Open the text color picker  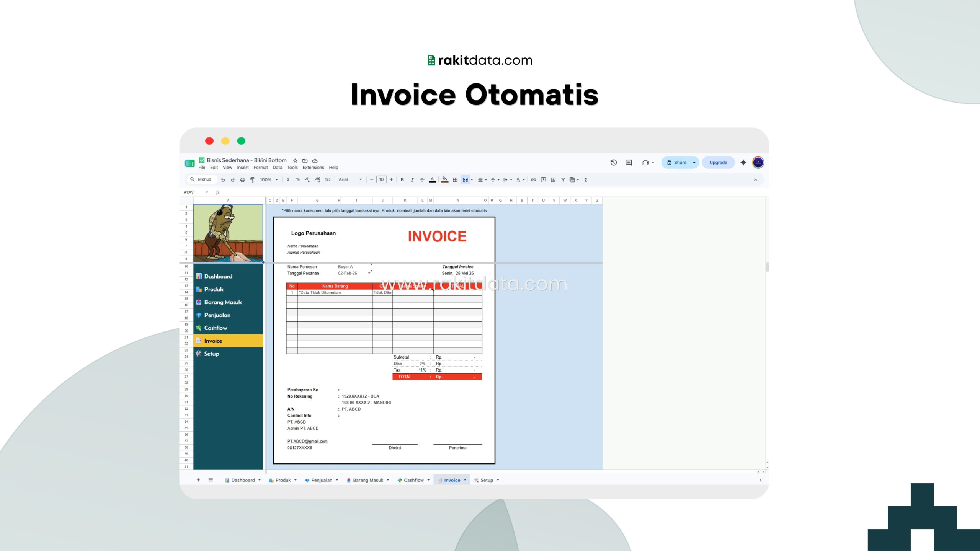click(x=432, y=179)
